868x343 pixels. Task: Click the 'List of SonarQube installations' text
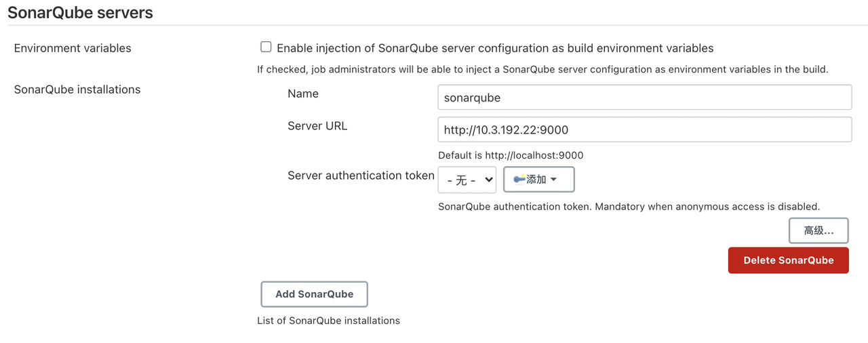328,321
